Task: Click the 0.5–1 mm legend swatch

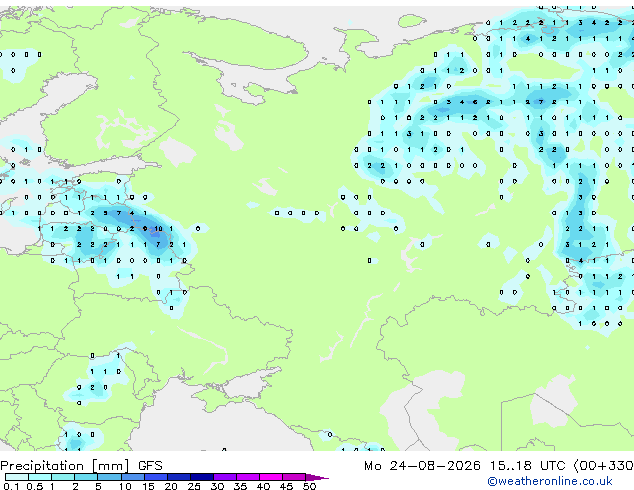Action: click(x=40, y=477)
